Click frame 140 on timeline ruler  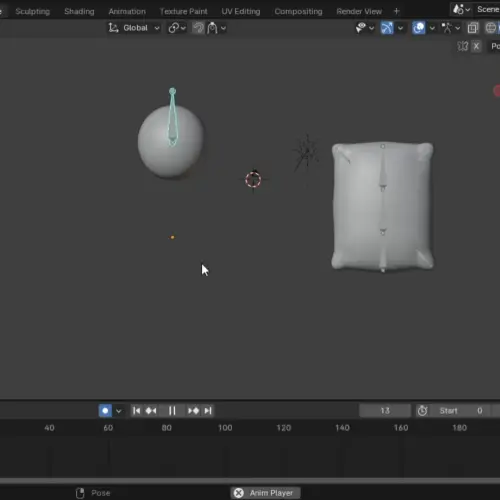[x=342, y=428]
